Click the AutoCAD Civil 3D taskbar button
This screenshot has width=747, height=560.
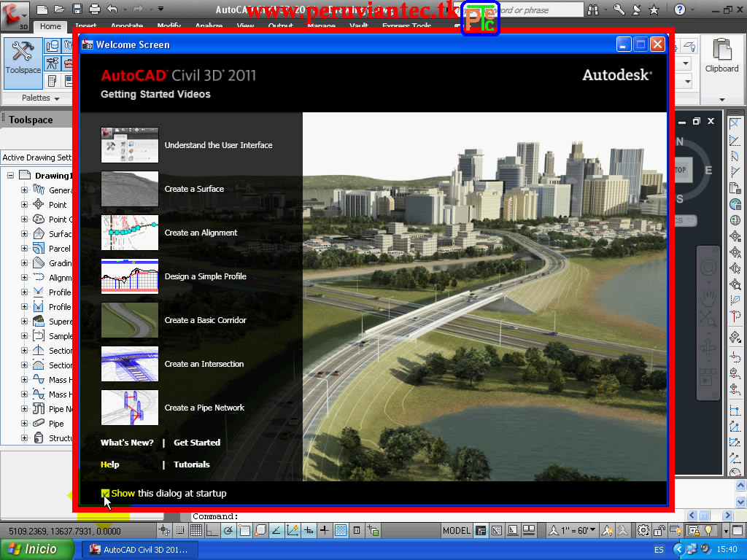tap(140, 550)
